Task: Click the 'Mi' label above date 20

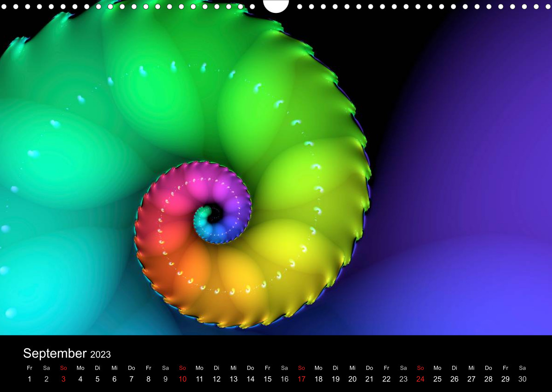Action: (x=352, y=368)
